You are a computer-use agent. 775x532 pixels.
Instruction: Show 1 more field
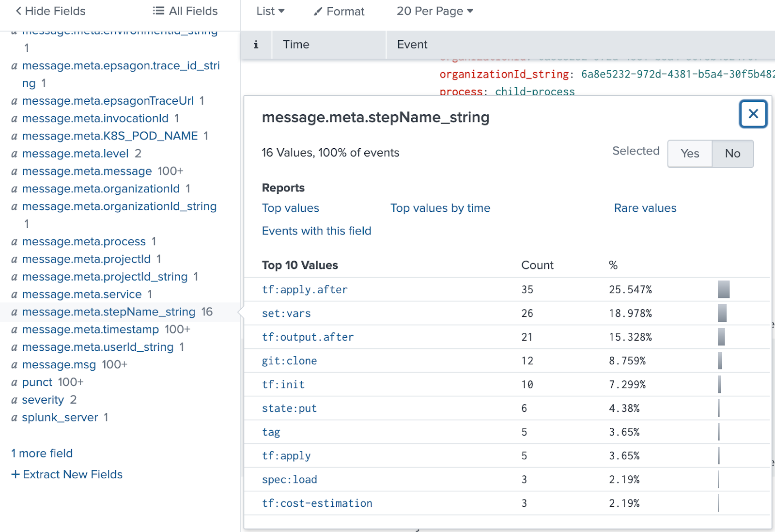coord(42,453)
